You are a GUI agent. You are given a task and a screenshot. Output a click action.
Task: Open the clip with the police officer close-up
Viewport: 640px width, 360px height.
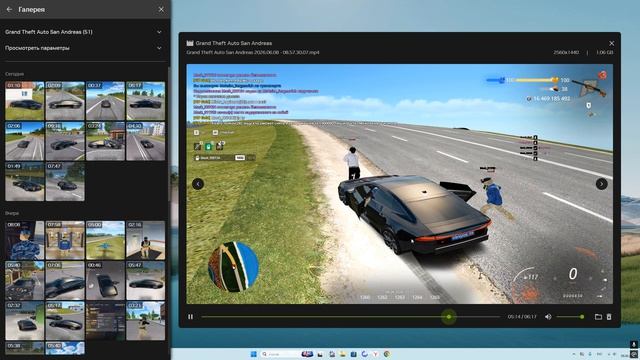tap(24, 240)
